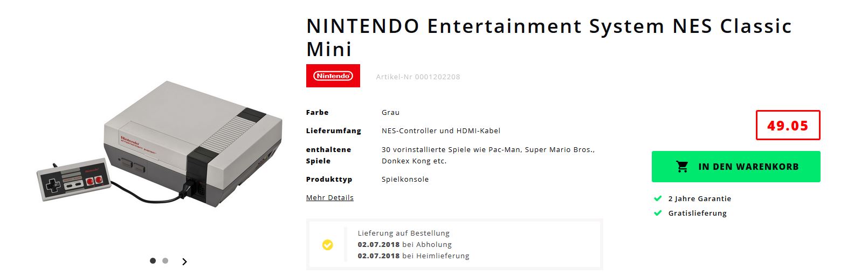Show next product image with arrow
This screenshot has width=868, height=275.
(184, 262)
